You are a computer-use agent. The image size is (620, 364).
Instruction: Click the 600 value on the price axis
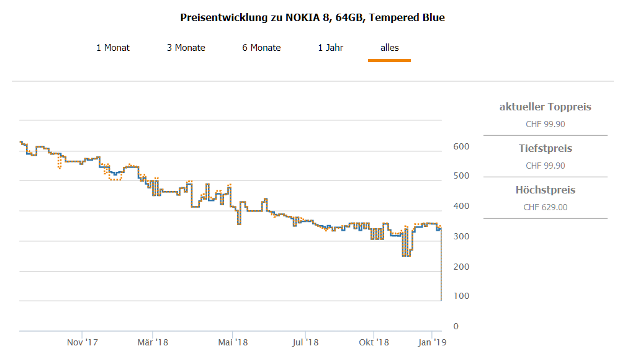461,146
